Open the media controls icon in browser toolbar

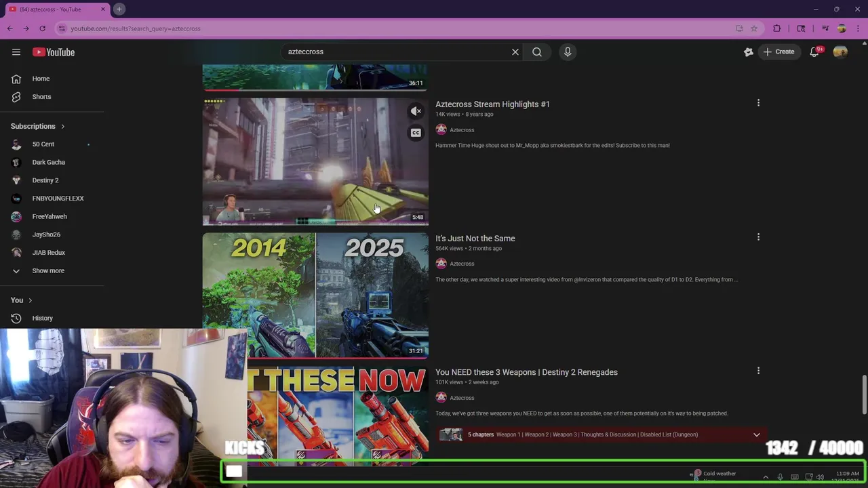pyautogui.click(x=825, y=28)
